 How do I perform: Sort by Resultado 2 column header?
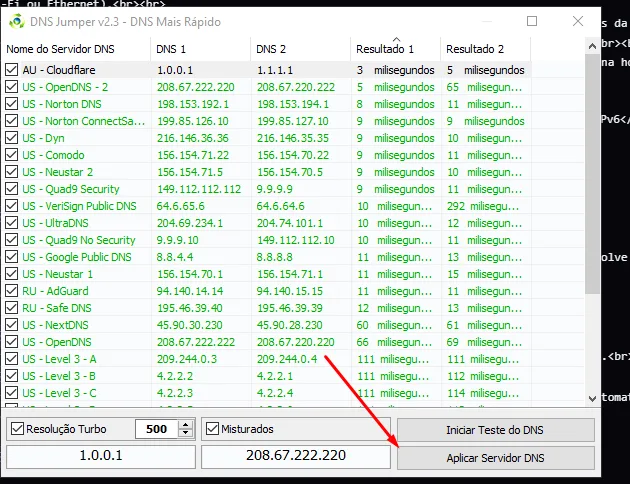[x=485, y=49]
